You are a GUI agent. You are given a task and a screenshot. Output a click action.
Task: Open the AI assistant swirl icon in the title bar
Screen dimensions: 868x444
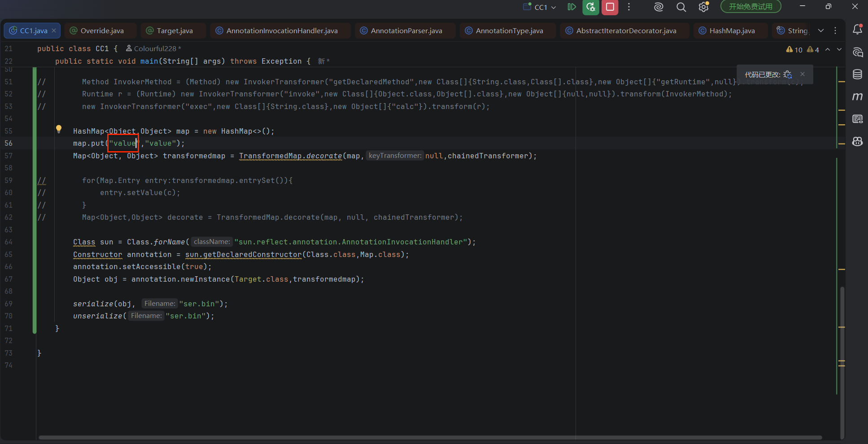point(659,7)
